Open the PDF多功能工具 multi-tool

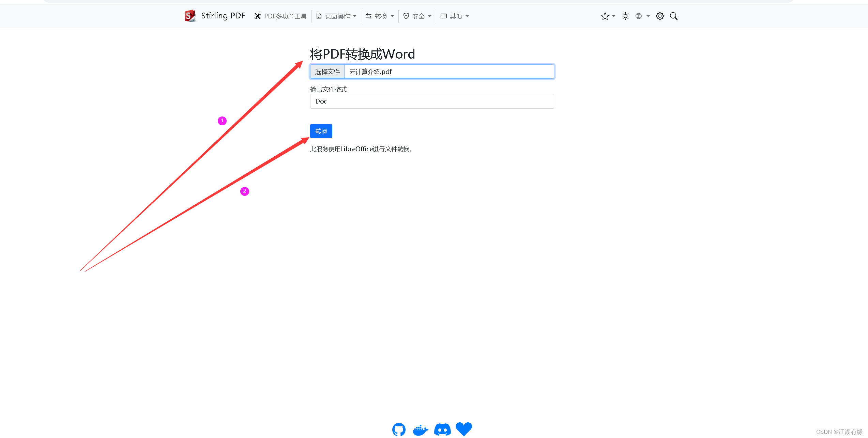coord(280,16)
